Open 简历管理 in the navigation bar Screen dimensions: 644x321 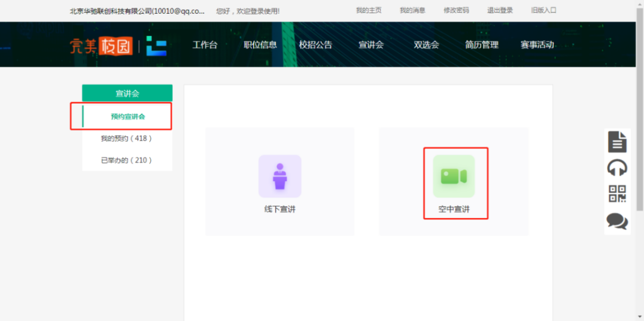click(482, 45)
